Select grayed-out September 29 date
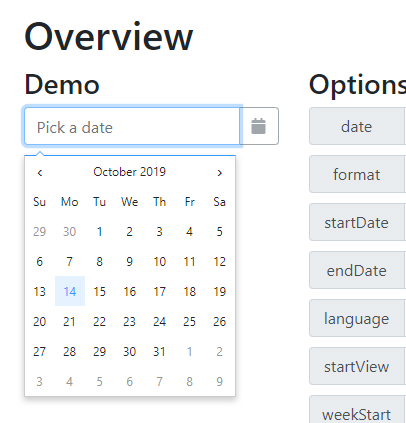 40,231
